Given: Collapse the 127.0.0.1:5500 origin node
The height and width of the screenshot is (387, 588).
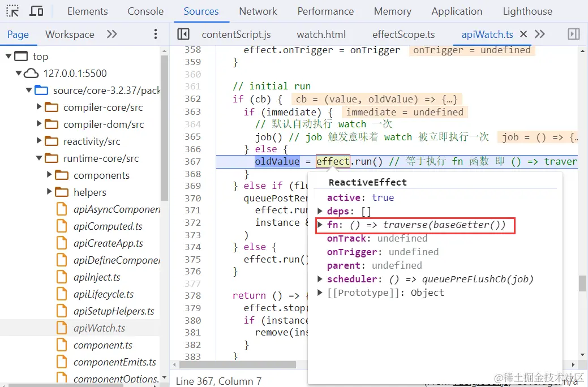Looking at the screenshot, I should pyautogui.click(x=19, y=73).
